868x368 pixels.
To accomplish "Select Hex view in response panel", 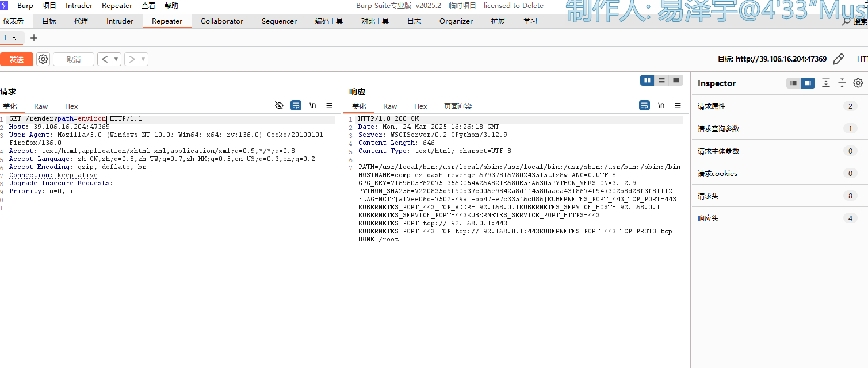I will click(420, 106).
